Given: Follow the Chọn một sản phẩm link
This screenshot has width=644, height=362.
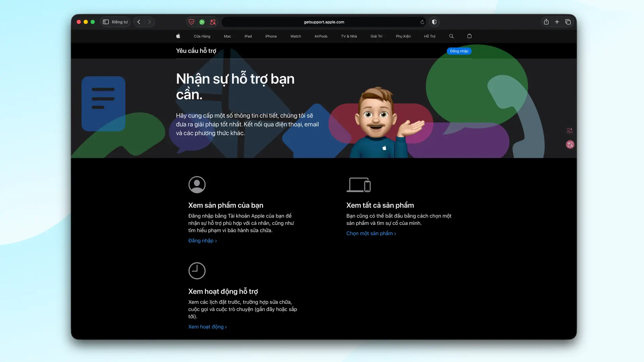Looking at the screenshot, I should [x=371, y=233].
